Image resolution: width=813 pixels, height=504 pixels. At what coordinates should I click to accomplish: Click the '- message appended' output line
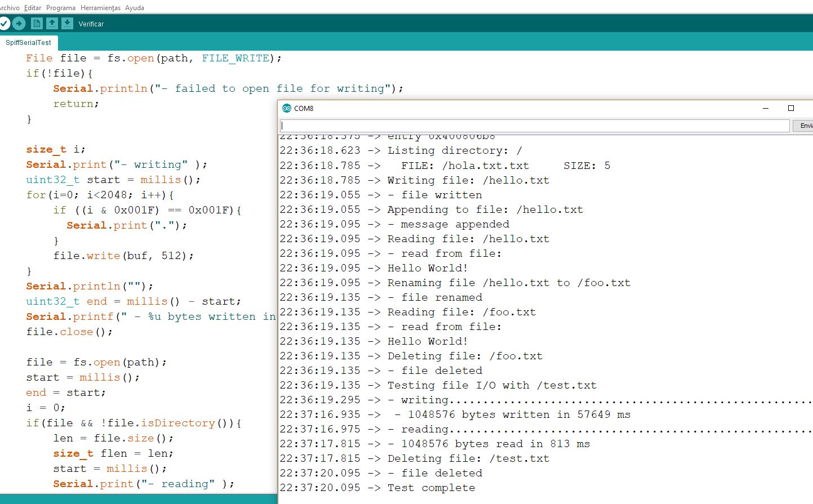pyautogui.click(x=448, y=224)
